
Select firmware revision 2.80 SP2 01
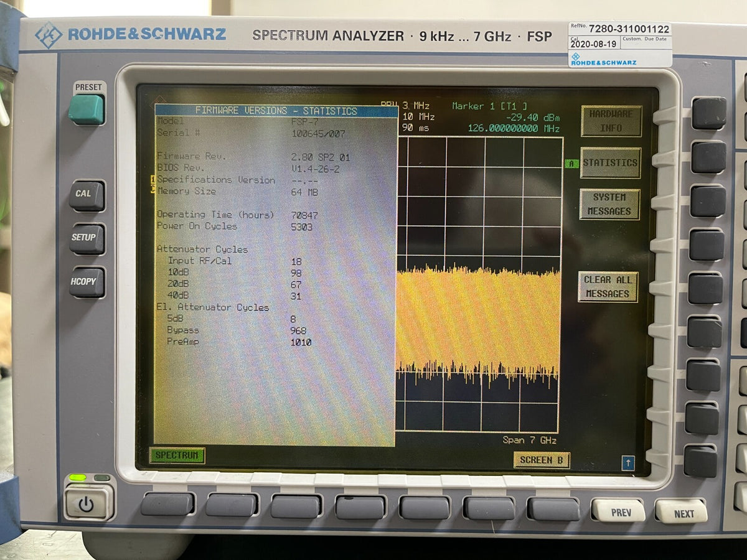(321, 157)
